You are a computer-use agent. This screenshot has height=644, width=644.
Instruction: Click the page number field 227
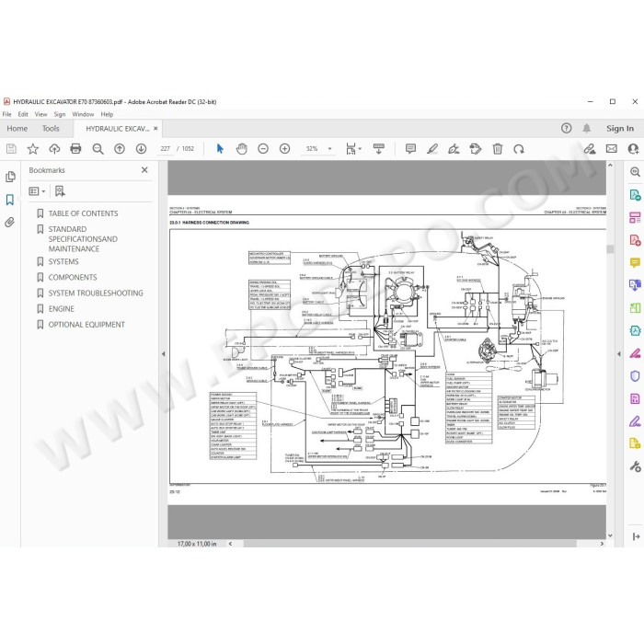click(x=166, y=149)
